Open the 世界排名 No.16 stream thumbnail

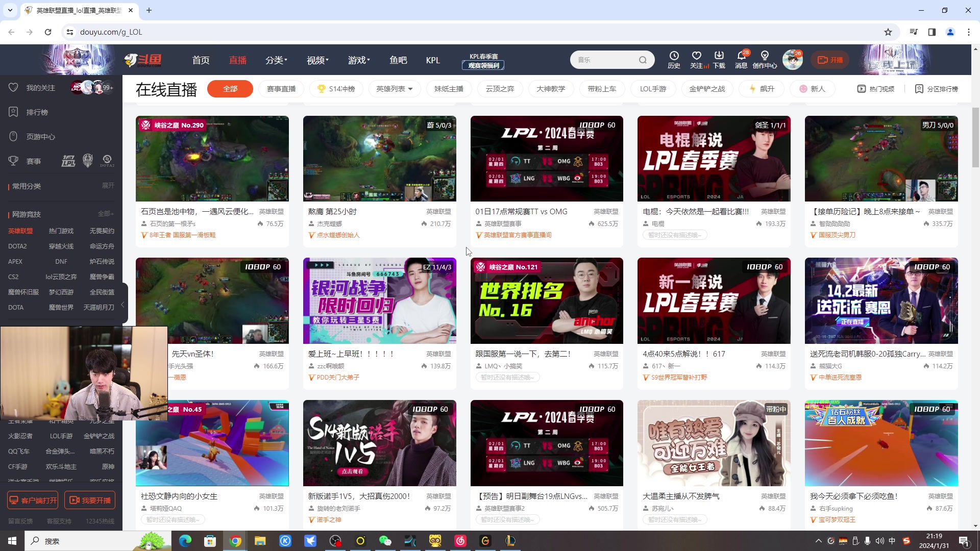(x=547, y=300)
